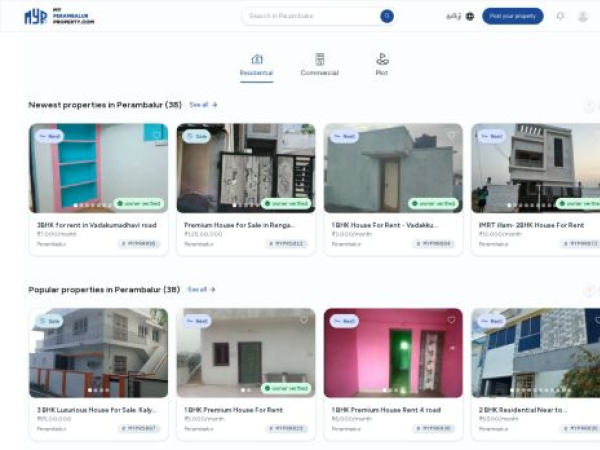Open title 3 BHK Luxurious House For Sale
600x450 pixels.
(x=96, y=410)
